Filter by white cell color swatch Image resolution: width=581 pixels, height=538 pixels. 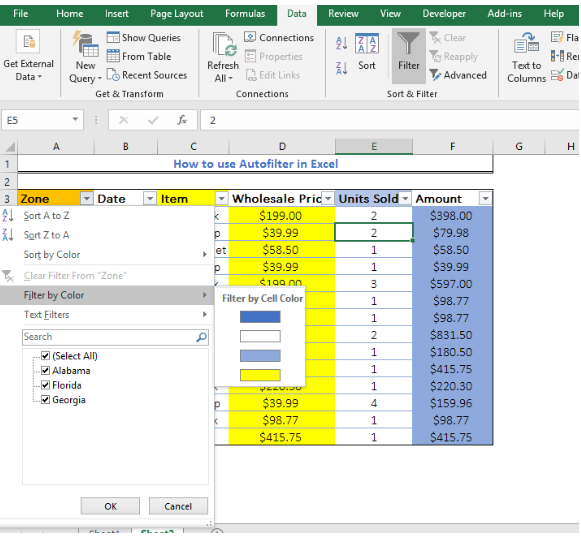[260, 337]
